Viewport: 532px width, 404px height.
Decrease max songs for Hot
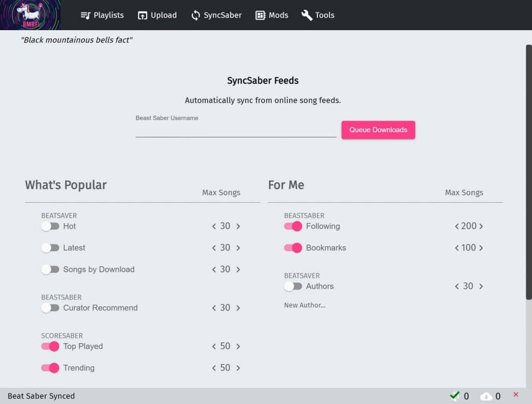click(x=214, y=227)
